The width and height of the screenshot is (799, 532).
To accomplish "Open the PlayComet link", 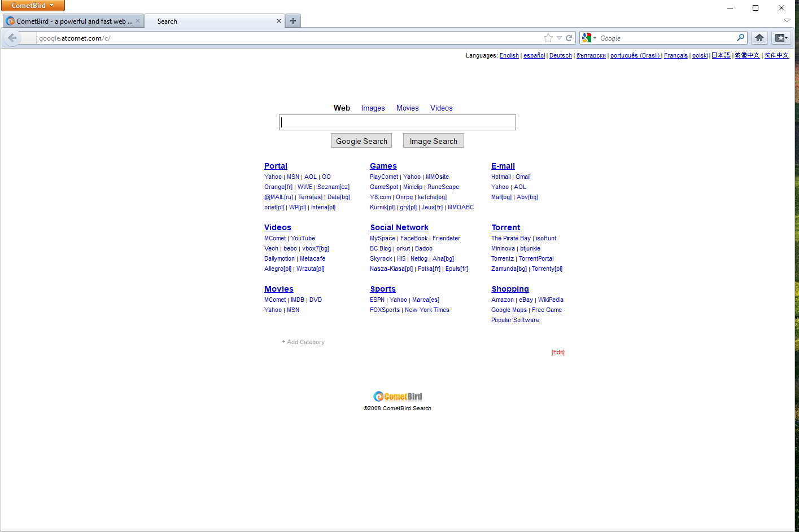I will [384, 177].
